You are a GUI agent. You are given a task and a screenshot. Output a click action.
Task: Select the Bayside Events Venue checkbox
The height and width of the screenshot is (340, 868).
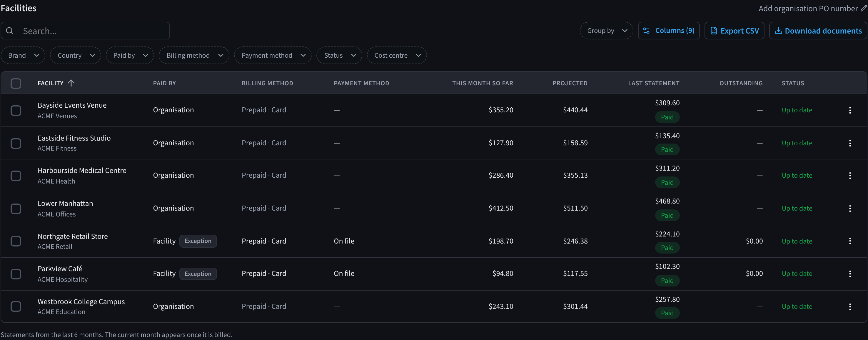pyautogui.click(x=16, y=111)
